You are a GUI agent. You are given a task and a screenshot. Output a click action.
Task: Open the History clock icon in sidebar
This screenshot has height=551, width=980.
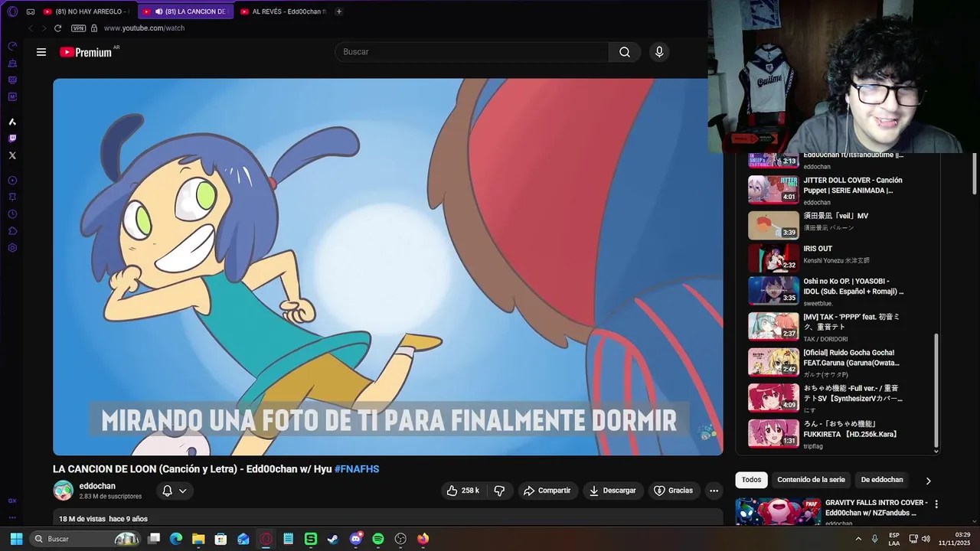[x=12, y=214]
